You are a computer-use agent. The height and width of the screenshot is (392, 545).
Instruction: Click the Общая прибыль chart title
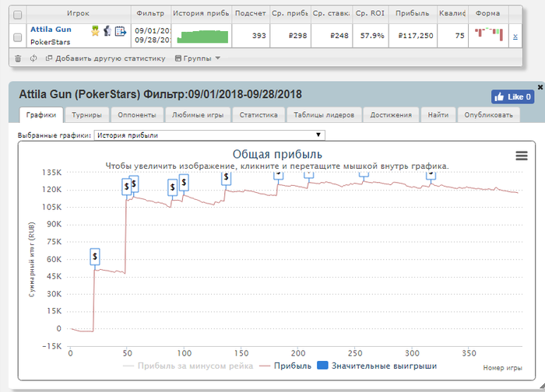277,155
